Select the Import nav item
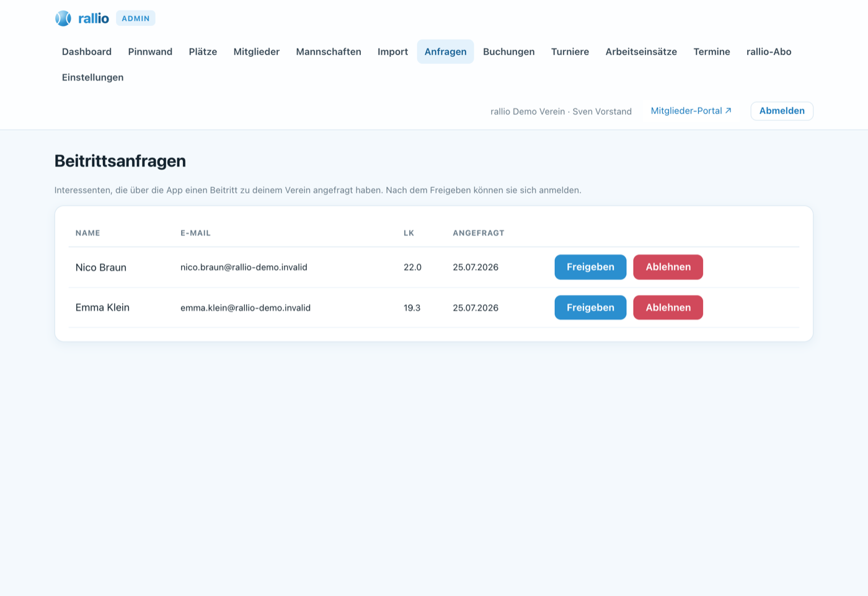Image resolution: width=868 pixels, height=596 pixels. (x=392, y=52)
